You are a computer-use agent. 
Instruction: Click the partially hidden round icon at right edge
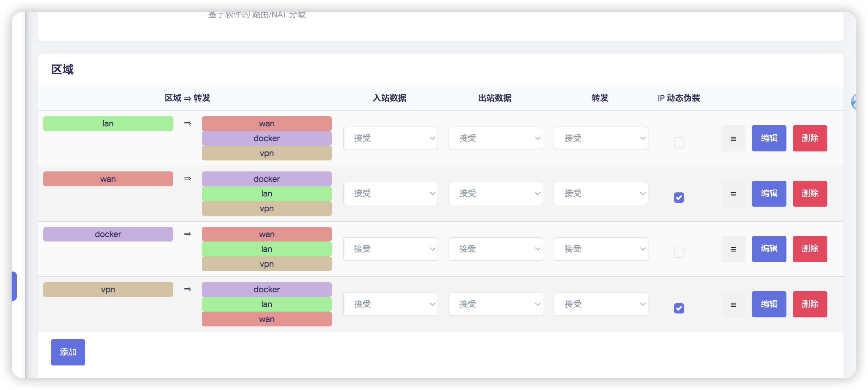pos(854,102)
